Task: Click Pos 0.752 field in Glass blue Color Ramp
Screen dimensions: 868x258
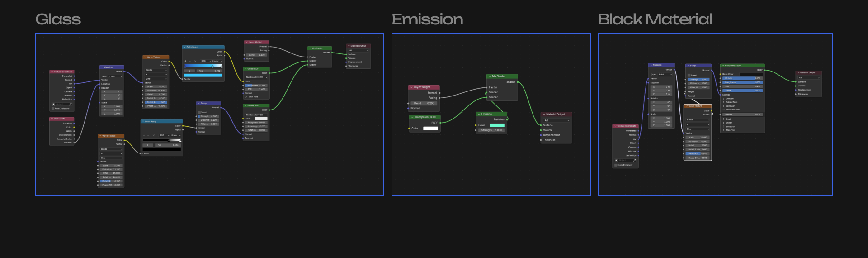Action: pyautogui.click(x=209, y=71)
